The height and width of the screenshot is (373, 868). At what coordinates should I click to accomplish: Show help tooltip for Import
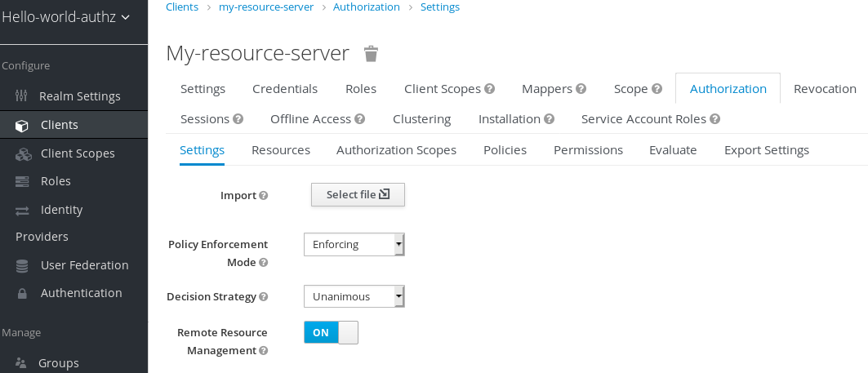point(264,195)
